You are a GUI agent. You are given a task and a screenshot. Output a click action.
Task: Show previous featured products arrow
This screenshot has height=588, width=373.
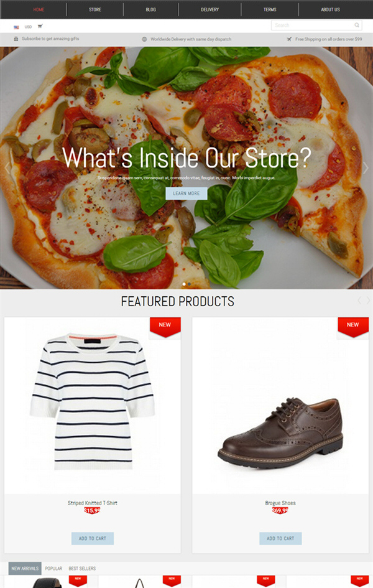(x=359, y=300)
